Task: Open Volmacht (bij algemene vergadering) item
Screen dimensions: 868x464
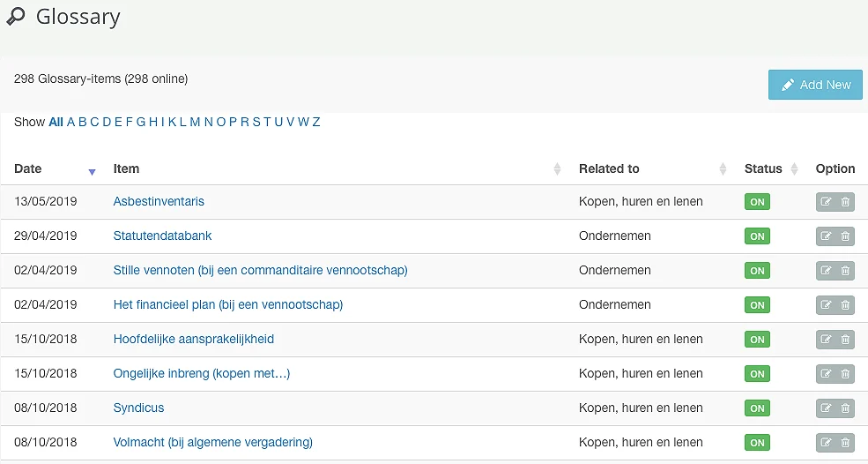Action: pyautogui.click(x=213, y=442)
